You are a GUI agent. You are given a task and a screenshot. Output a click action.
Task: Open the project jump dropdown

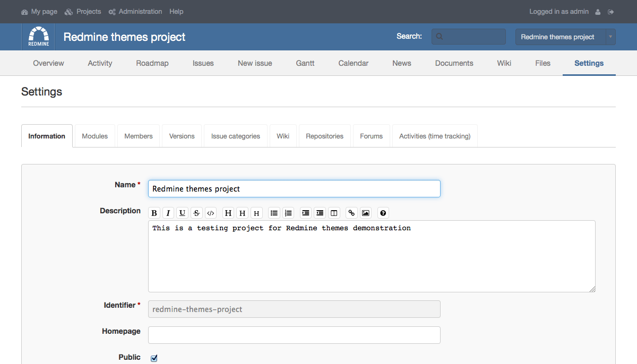565,37
